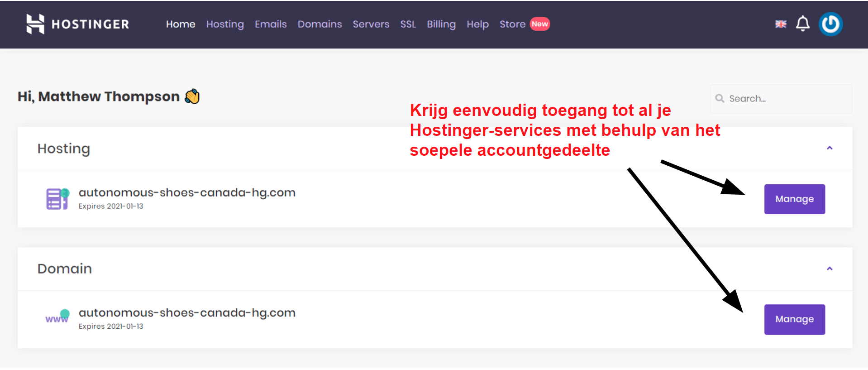
Task: Open the notifications bell
Action: click(x=803, y=24)
